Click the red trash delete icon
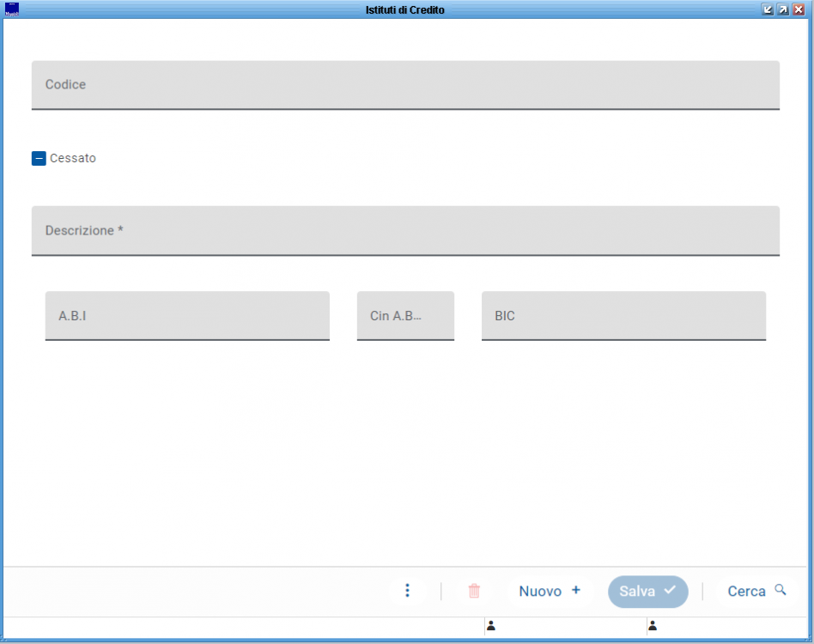The image size is (814, 644). 474,591
